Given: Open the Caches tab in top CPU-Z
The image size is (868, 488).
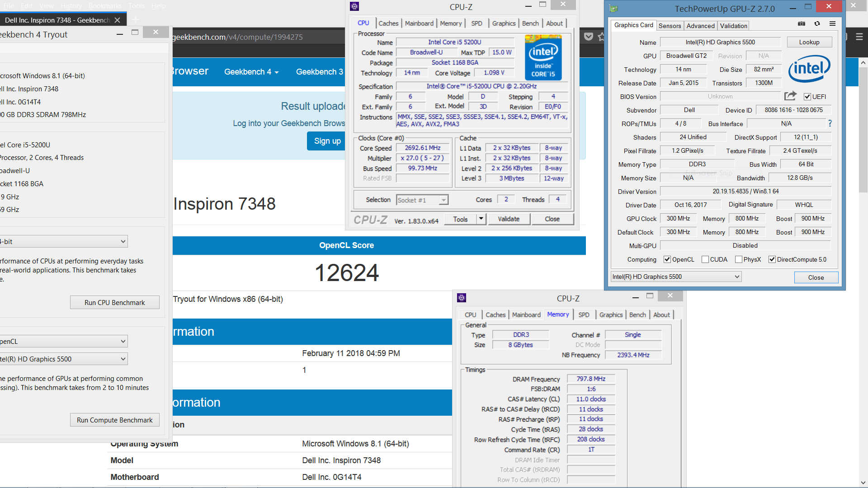Looking at the screenshot, I should pos(388,23).
